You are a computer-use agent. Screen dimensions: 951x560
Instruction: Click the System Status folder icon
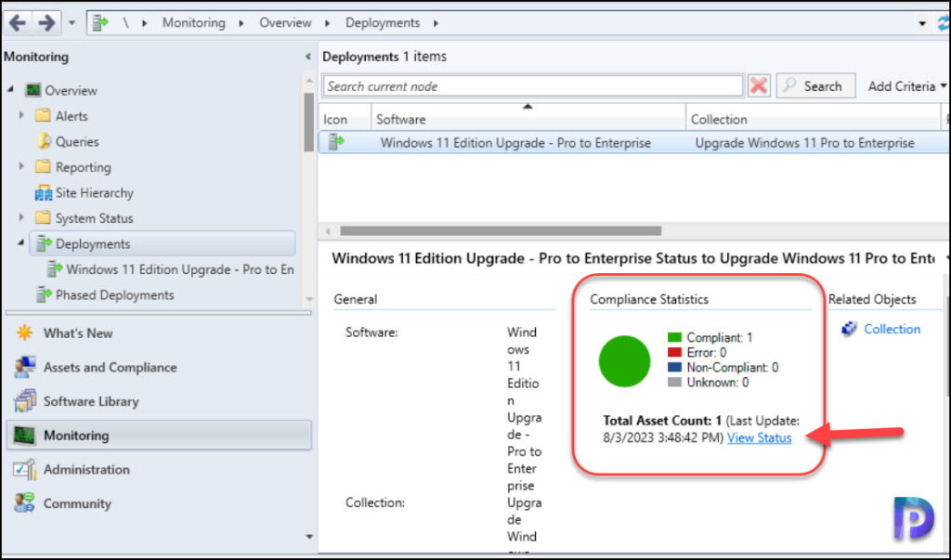(x=43, y=217)
